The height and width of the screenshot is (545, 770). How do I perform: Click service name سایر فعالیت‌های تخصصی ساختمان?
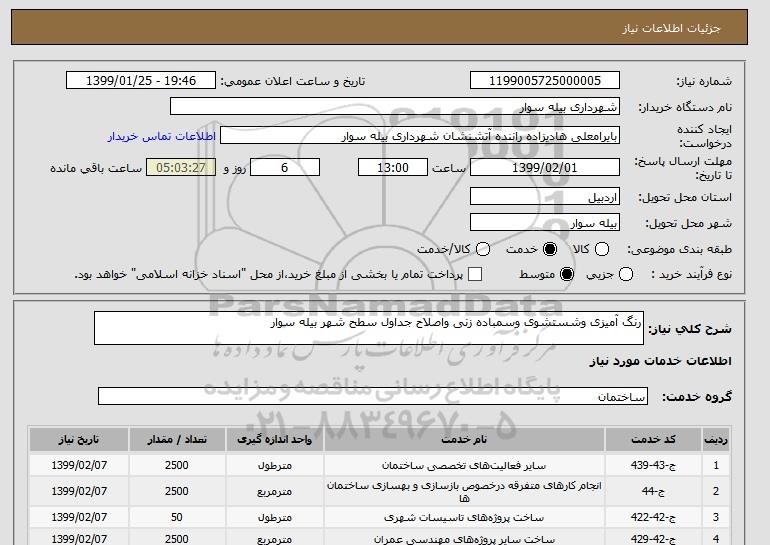click(464, 465)
